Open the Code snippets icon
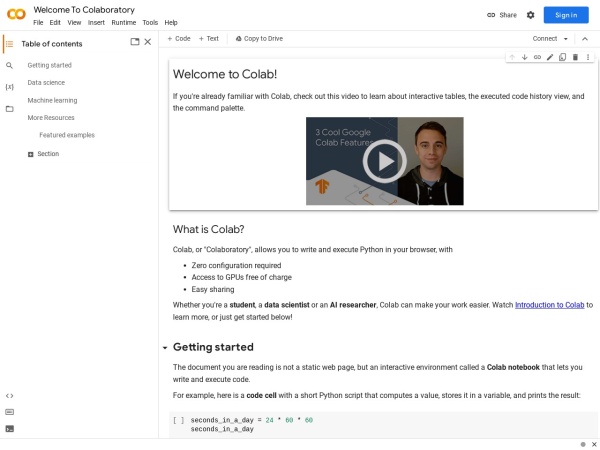Viewport: 600px width, 450px height. tap(10, 396)
